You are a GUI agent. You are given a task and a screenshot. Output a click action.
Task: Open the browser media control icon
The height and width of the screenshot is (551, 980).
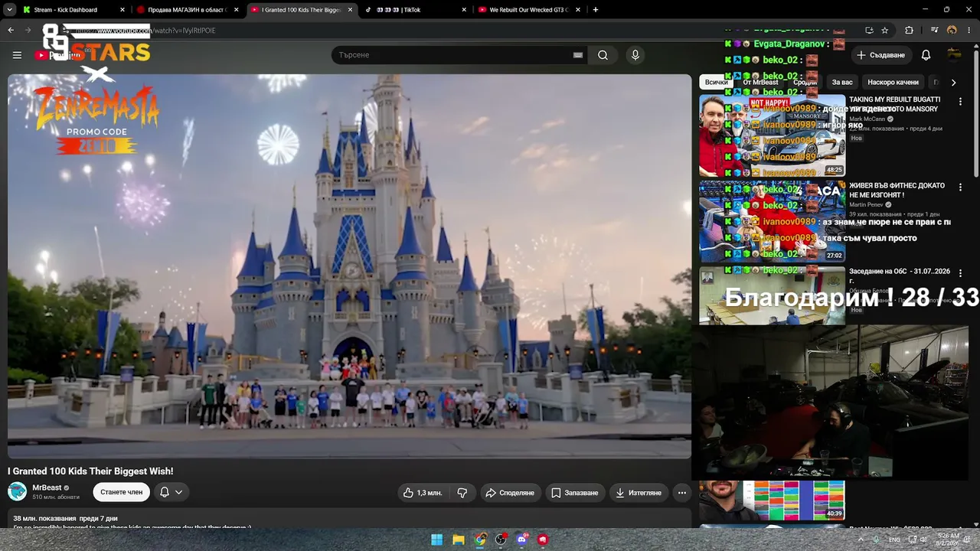934,31
